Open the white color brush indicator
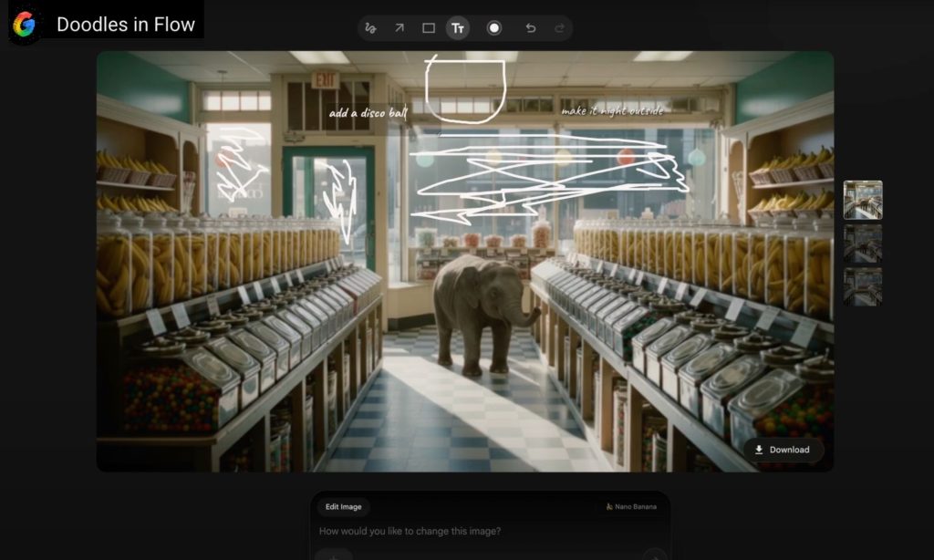Screen dimensions: 934x560 pos(493,28)
